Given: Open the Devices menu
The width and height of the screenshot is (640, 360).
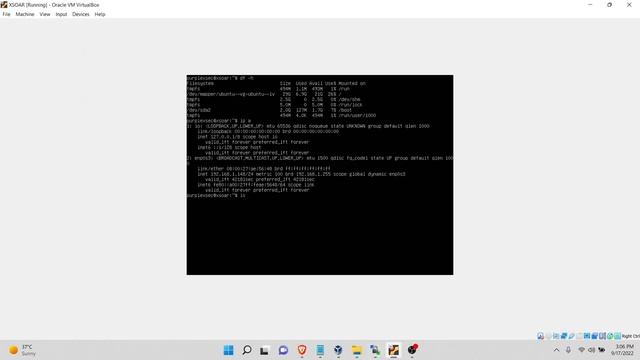Looking at the screenshot, I should tap(80, 14).
